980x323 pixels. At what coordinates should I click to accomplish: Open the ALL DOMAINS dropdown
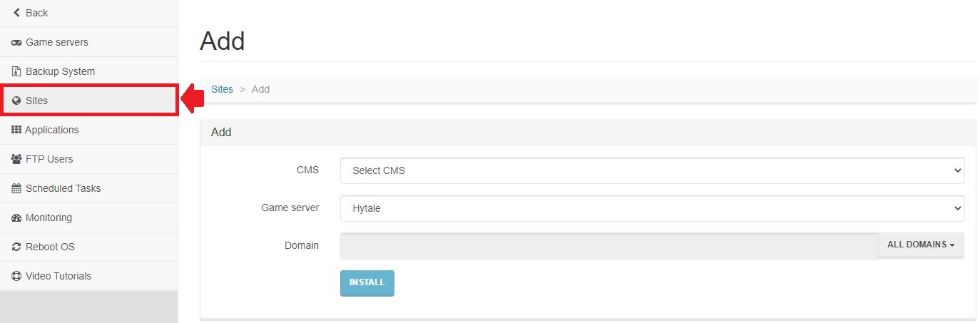921,245
